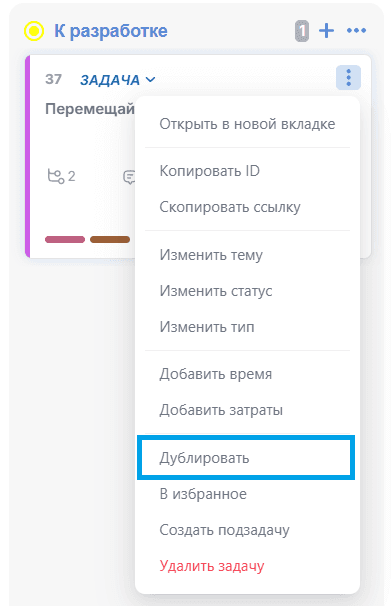The width and height of the screenshot is (391, 606).
Task: Click the vertical dots button on task 37
Action: pos(348,78)
